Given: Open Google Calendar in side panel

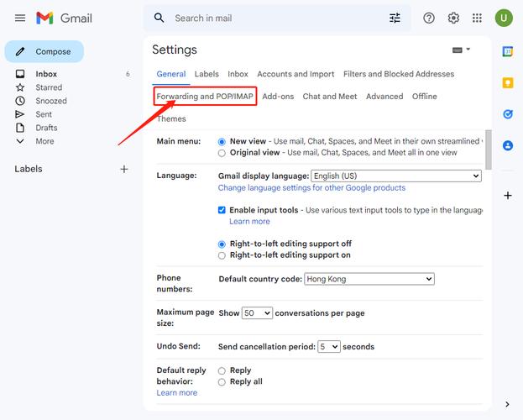Looking at the screenshot, I should click(508, 51).
